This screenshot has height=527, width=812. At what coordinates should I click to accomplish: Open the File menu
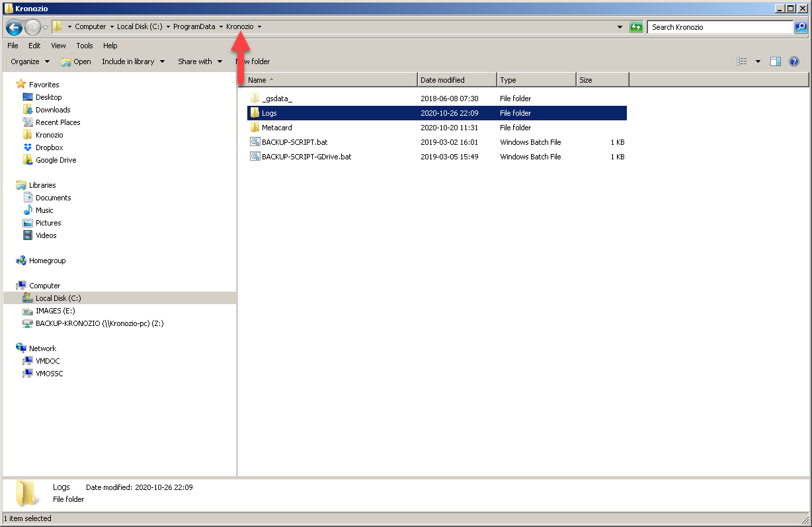(13, 46)
